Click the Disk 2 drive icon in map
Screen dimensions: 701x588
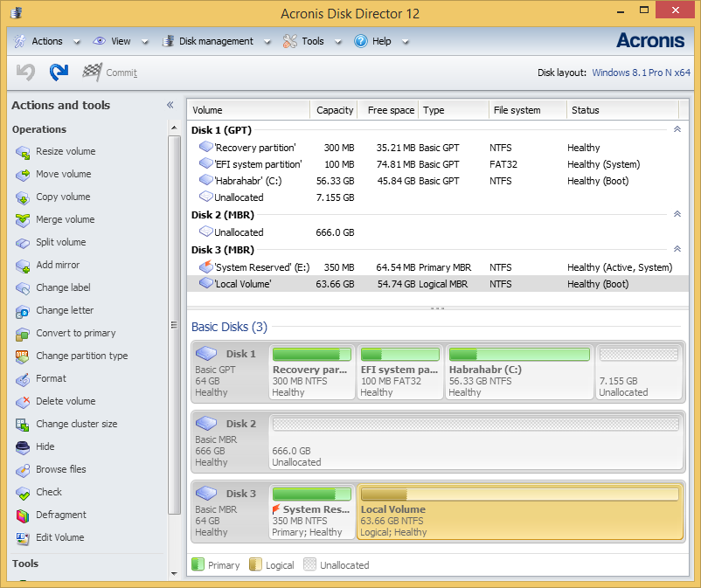pyautogui.click(x=206, y=423)
